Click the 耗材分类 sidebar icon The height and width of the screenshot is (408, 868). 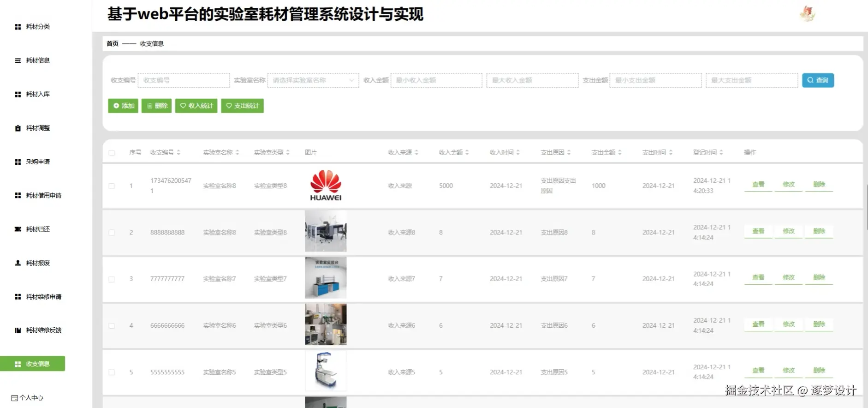point(18,27)
